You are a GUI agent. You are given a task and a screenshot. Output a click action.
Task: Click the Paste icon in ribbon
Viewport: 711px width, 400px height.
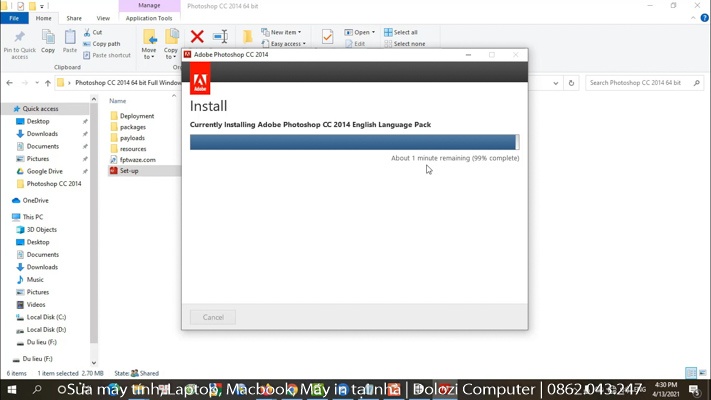70,37
